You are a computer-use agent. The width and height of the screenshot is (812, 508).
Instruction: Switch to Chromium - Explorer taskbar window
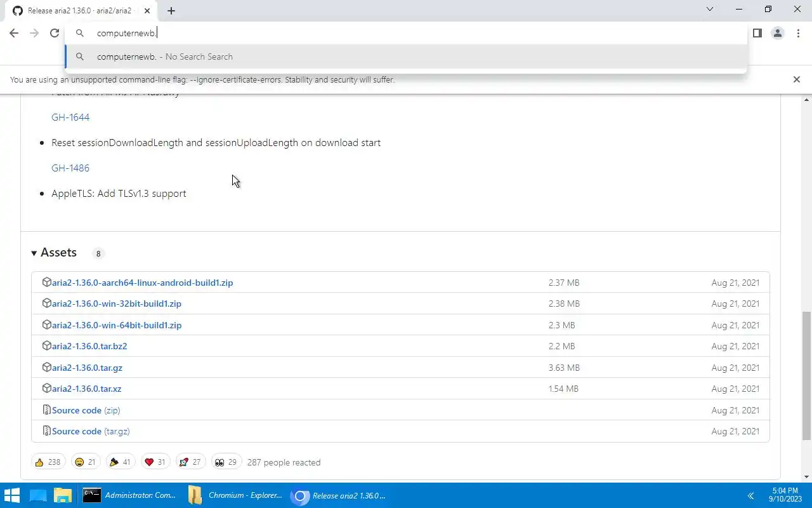tap(235, 495)
